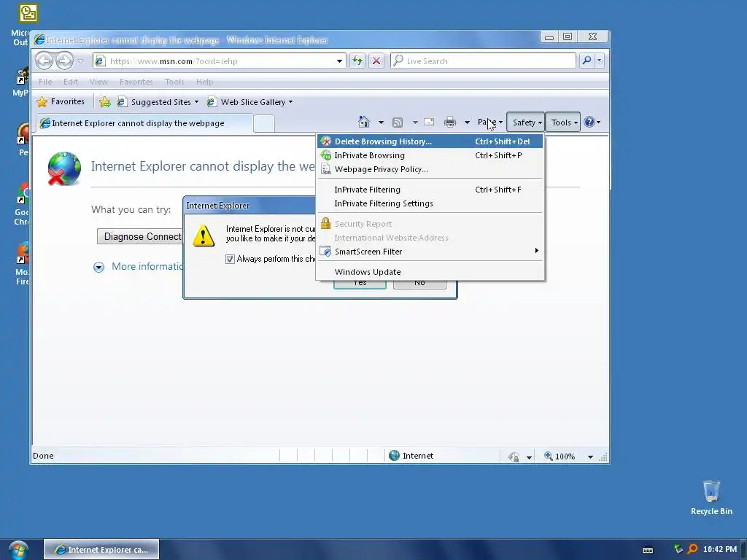747x560 pixels.
Task: Click the URL address bar field
Action: click(219, 61)
